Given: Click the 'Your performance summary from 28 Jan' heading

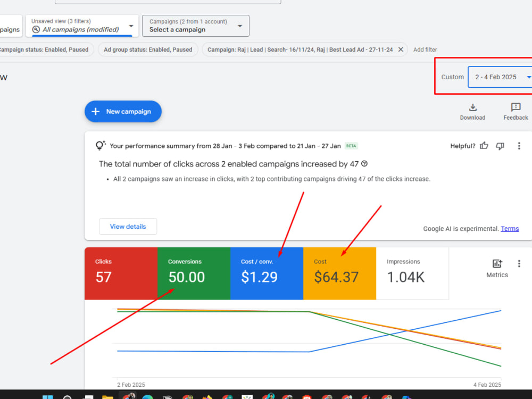Looking at the screenshot, I should (x=225, y=146).
